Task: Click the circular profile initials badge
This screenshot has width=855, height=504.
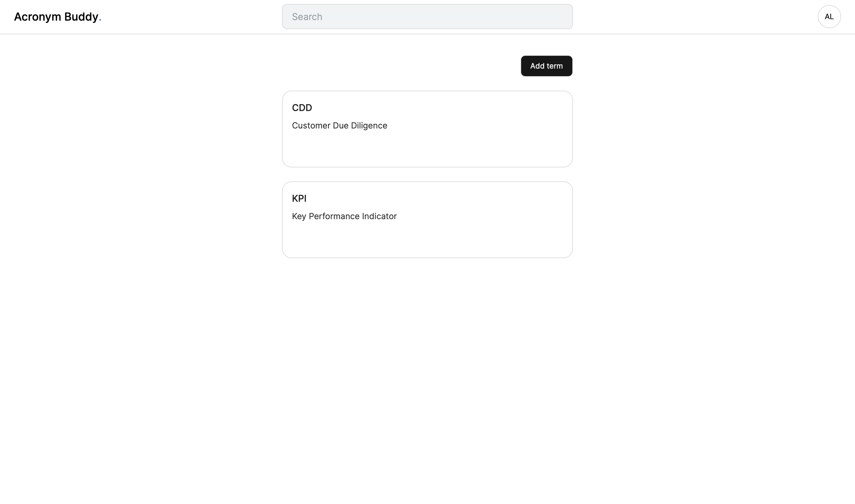Action: click(x=829, y=17)
